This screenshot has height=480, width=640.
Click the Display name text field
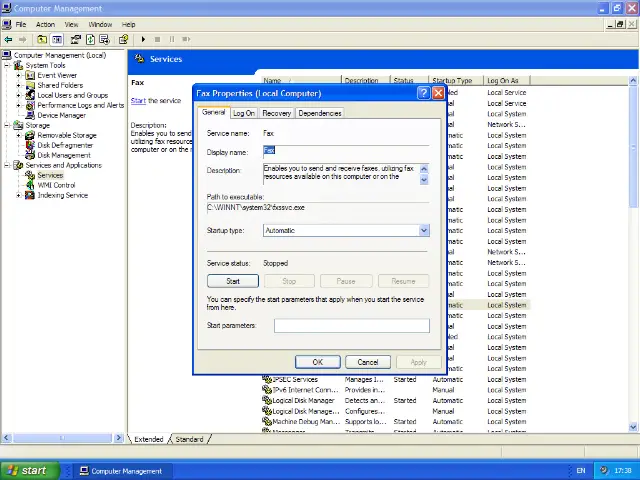(x=346, y=151)
